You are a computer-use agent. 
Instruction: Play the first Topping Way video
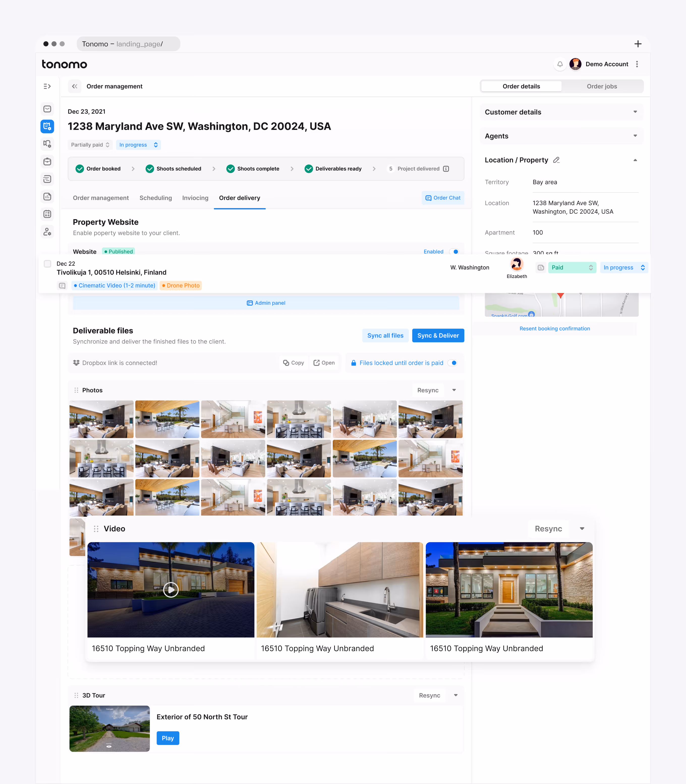[x=171, y=590]
